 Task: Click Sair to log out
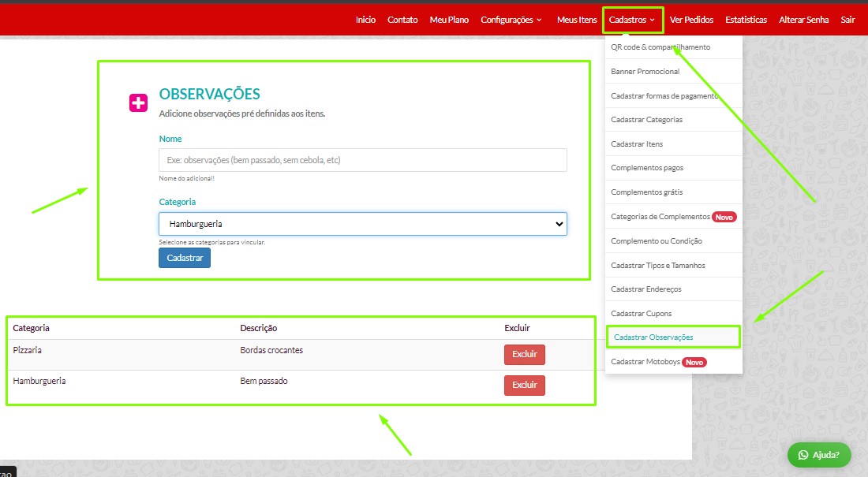click(x=847, y=20)
